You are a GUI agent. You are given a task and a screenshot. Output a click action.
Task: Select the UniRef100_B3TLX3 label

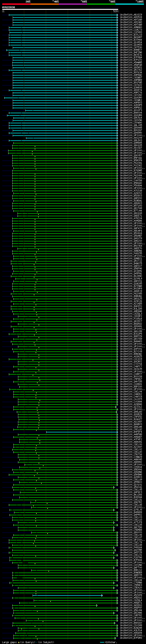(131, 35)
